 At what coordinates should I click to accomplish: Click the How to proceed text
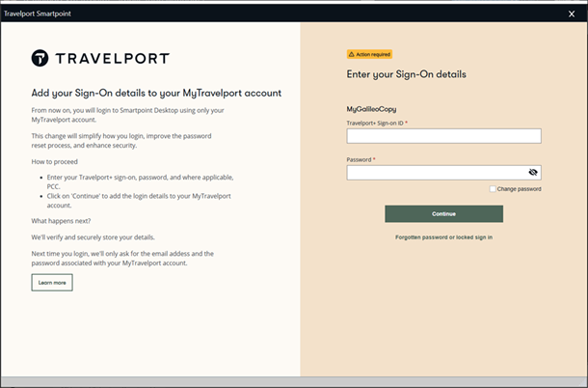pos(54,163)
